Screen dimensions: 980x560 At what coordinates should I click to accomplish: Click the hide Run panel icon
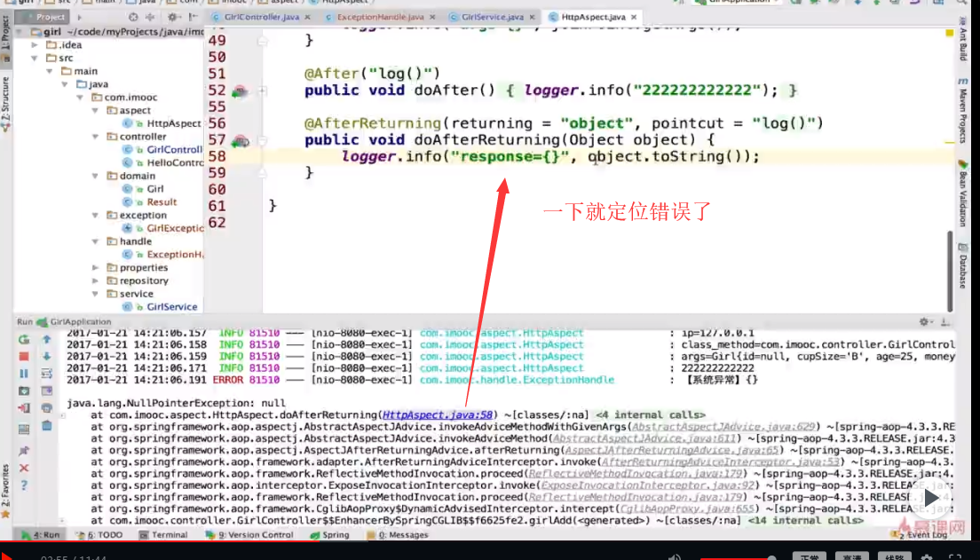(945, 322)
